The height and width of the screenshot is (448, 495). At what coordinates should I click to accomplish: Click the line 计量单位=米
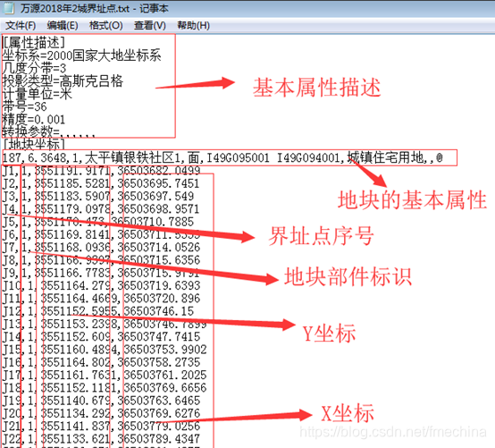coord(38,94)
